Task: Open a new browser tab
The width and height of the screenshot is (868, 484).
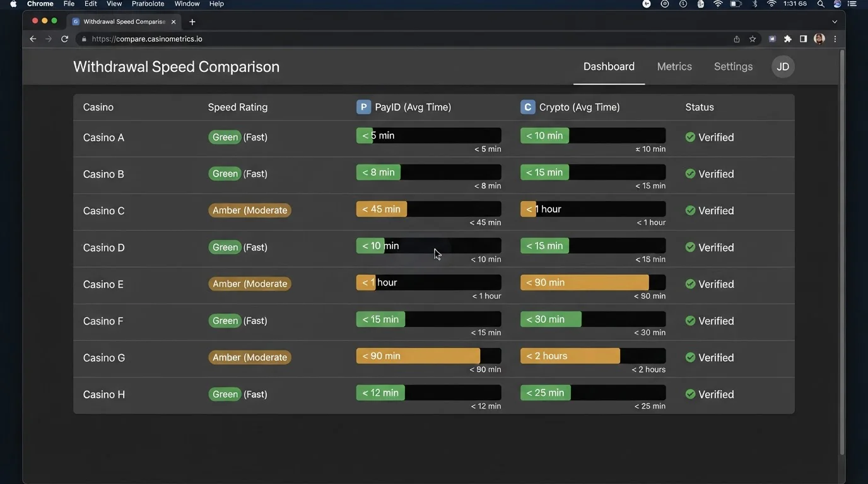Action: click(x=192, y=21)
